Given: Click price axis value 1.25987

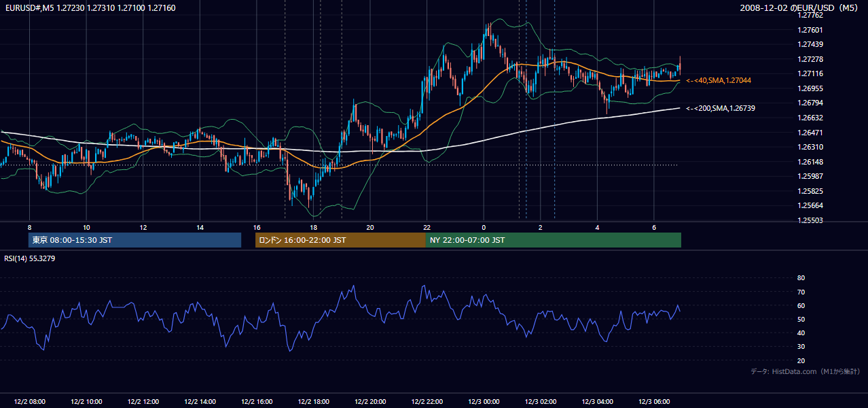Looking at the screenshot, I should coord(811,176).
